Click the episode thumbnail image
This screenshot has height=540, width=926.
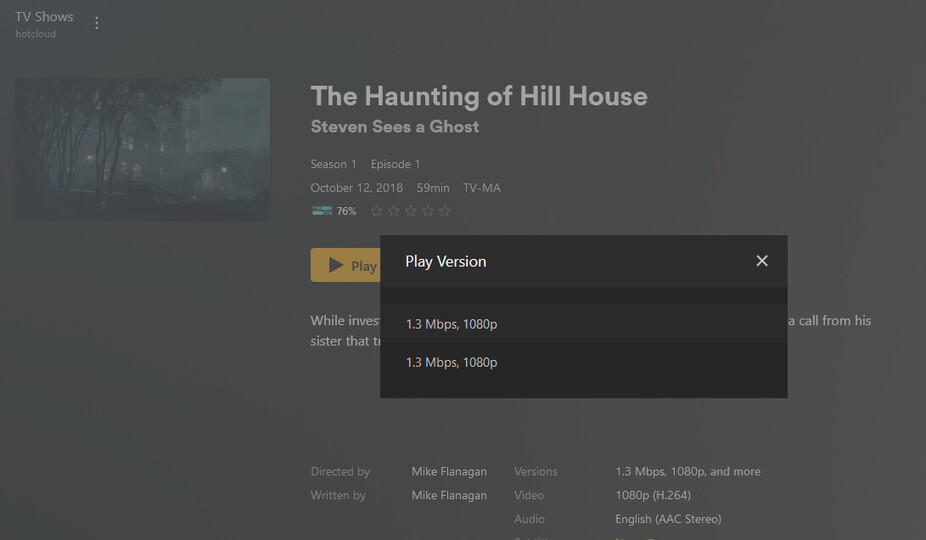point(142,149)
